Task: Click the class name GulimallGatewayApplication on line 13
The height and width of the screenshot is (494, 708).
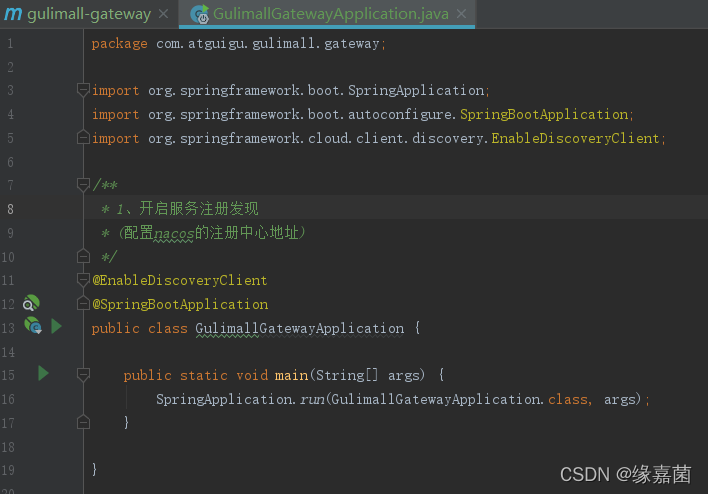Action: coord(300,328)
